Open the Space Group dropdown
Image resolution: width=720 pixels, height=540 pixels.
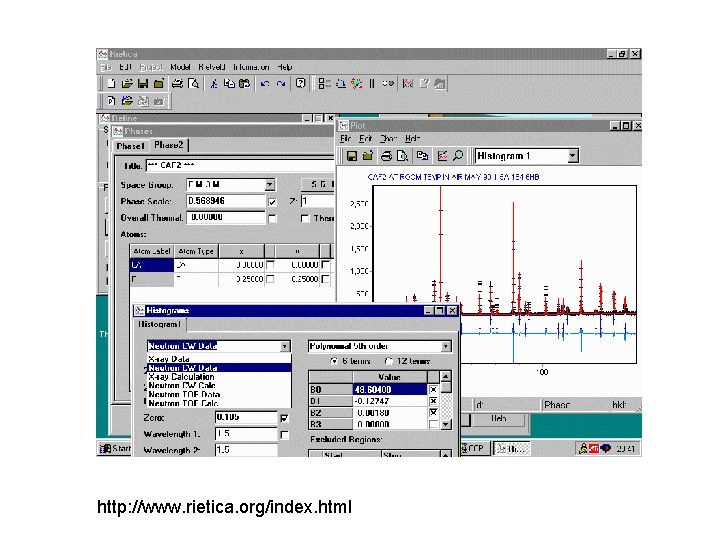270,185
